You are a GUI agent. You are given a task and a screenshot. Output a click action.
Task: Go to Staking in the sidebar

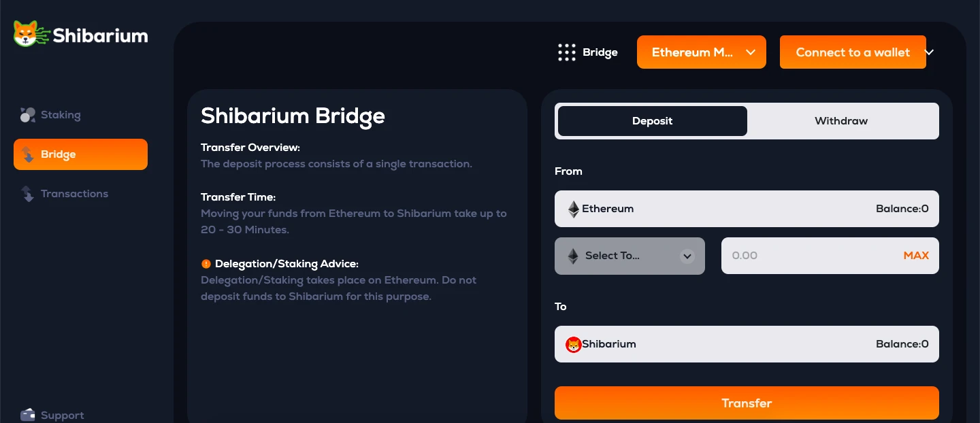click(61, 115)
